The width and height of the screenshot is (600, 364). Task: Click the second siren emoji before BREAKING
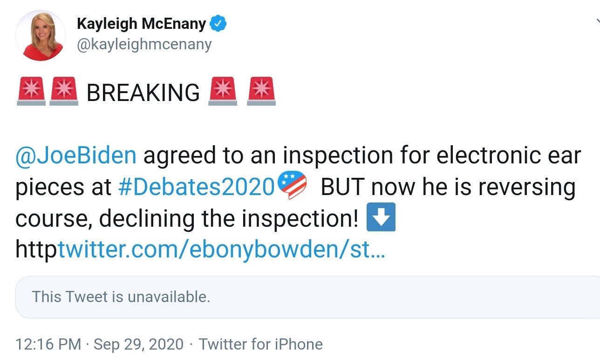click(x=63, y=92)
